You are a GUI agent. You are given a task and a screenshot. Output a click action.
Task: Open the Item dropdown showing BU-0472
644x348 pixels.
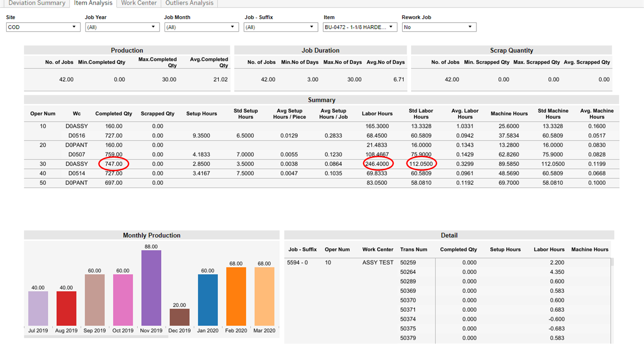(360, 27)
